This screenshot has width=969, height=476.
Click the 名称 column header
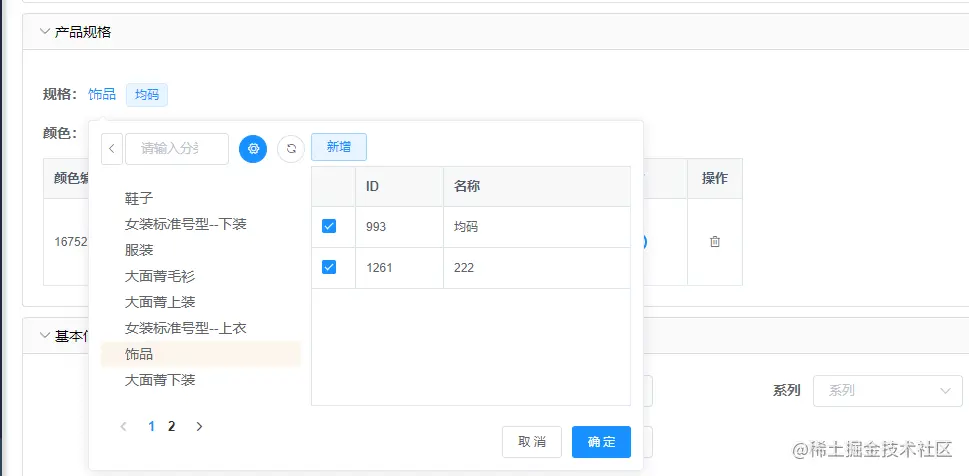pos(537,186)
